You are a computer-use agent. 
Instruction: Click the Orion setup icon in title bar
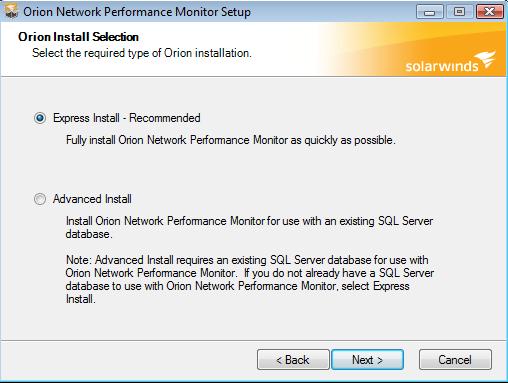(11, 11)
